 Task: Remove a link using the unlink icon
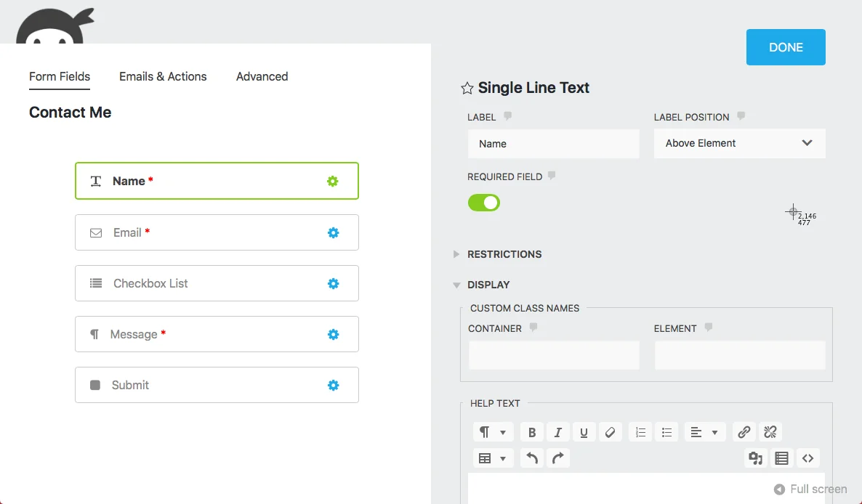click(770, 431)
